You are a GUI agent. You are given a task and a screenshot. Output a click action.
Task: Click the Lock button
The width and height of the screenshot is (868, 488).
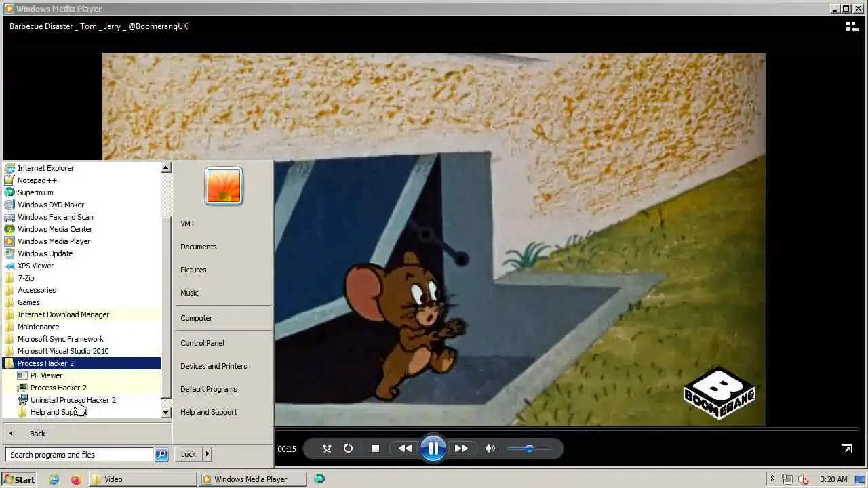click(189, 454)
